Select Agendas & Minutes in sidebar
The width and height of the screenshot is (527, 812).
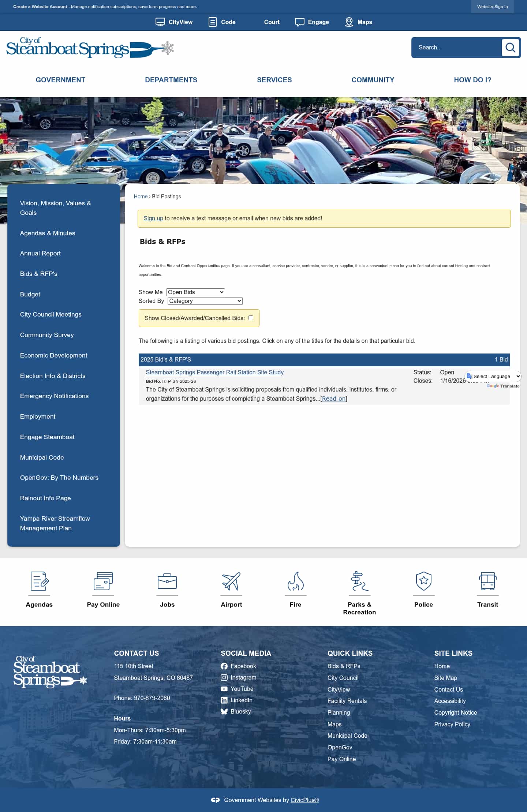point(48,233)
